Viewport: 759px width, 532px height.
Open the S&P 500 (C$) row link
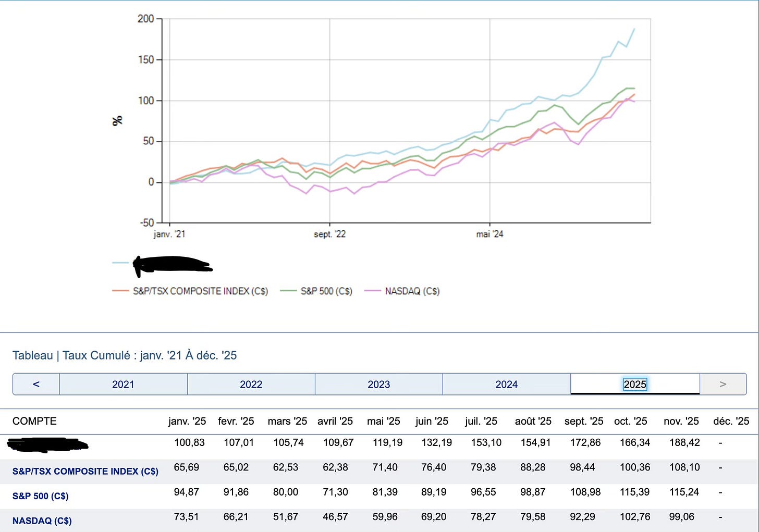click(x=41, y=496)
